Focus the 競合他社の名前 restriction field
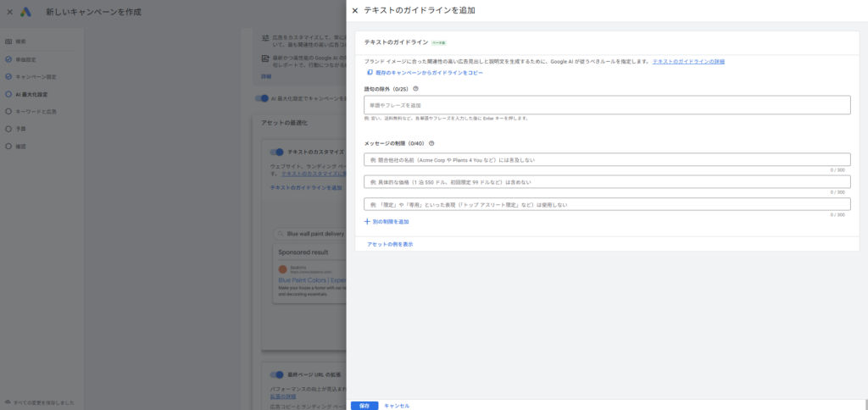Screen dimensions: 868x410 (607, 160)
